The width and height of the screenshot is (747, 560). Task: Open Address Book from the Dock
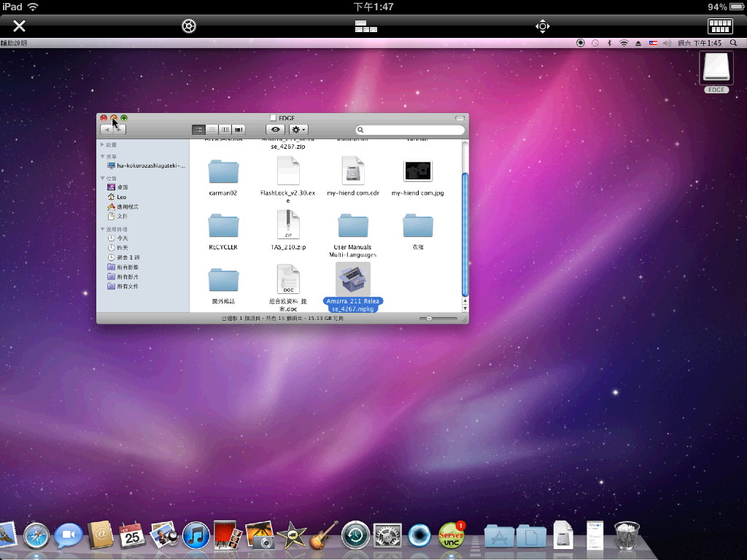click(x=100, y=535)
